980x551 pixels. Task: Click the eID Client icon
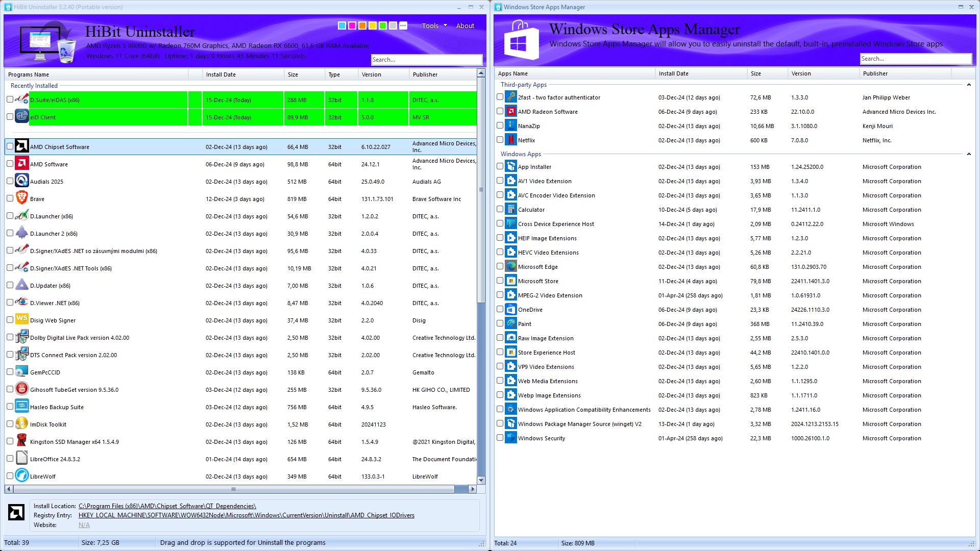[x=21, y=117]
